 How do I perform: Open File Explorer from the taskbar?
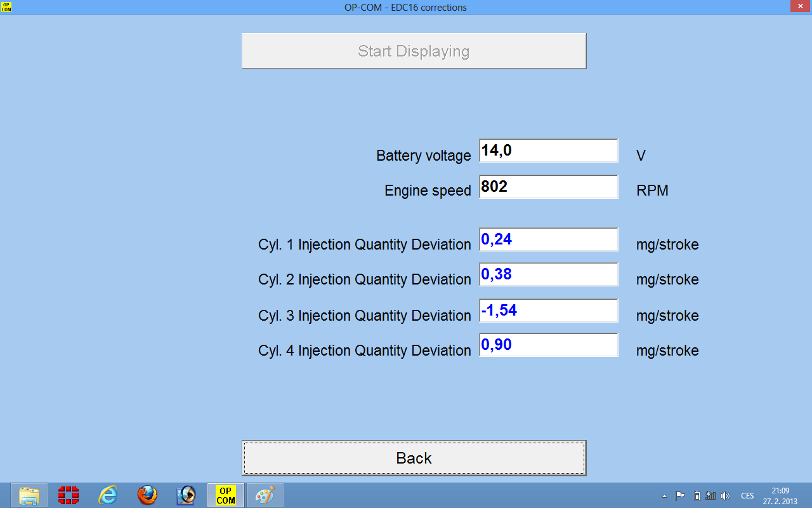click(29, 495)
